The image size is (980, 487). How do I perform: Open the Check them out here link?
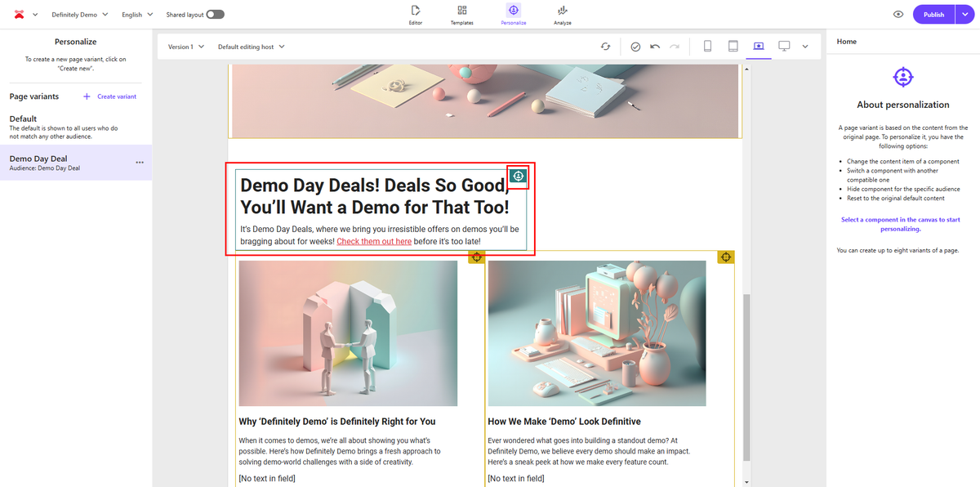(374, 242)
